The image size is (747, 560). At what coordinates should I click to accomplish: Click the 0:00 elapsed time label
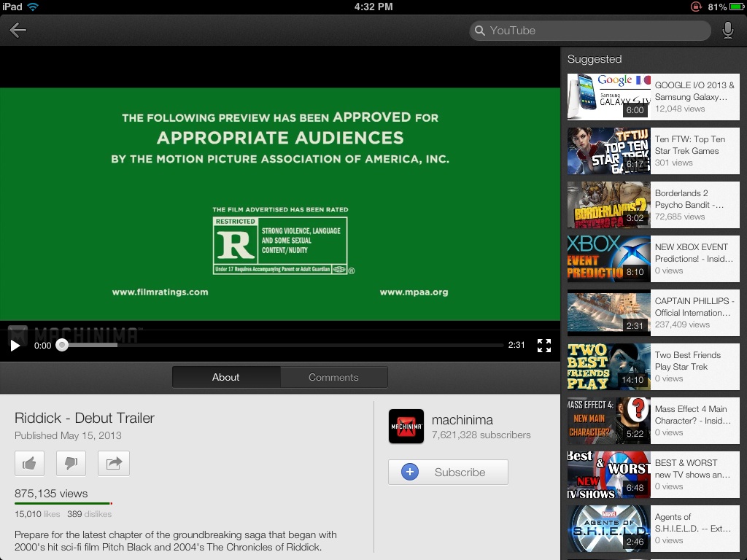[x=42, y=345]
